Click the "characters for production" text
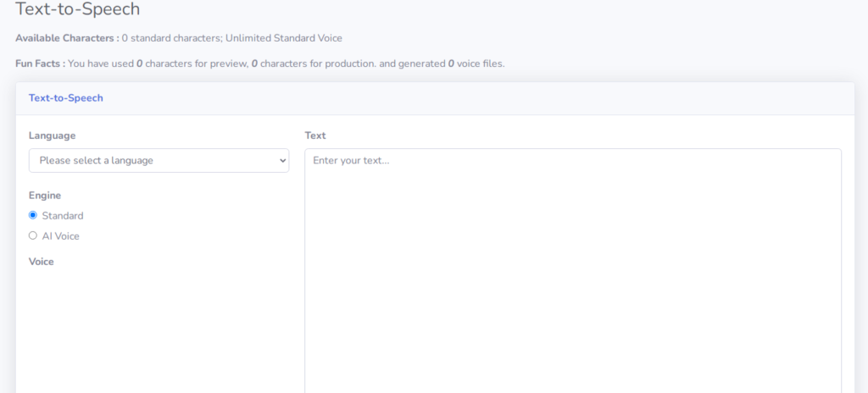 318,64
